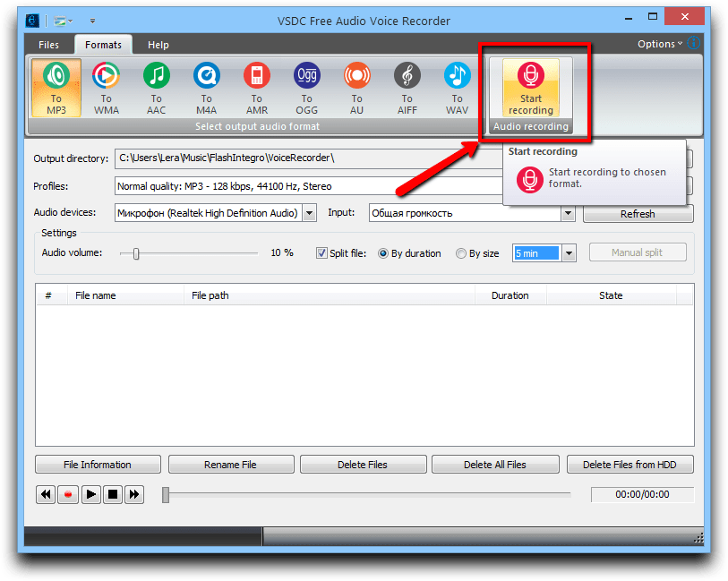Select the By duration radio button
Screen dimensions: 728x581
click(383, 253)
